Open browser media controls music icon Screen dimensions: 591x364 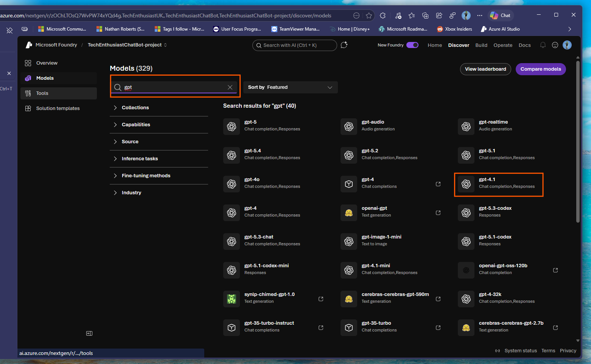coord(398,15)
